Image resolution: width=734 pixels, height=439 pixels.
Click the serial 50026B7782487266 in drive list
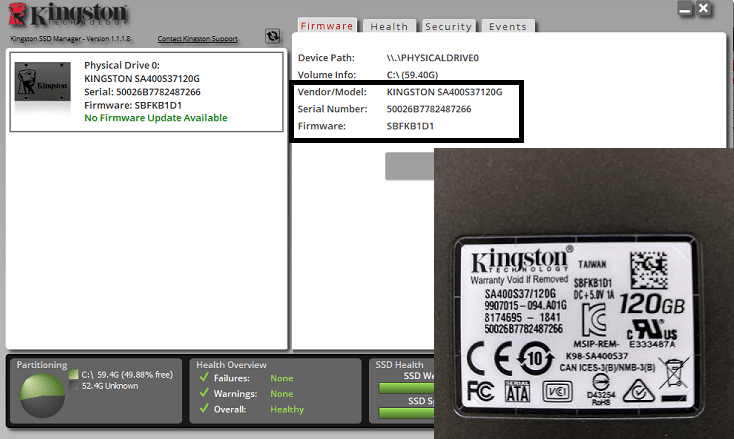point(158,92)
